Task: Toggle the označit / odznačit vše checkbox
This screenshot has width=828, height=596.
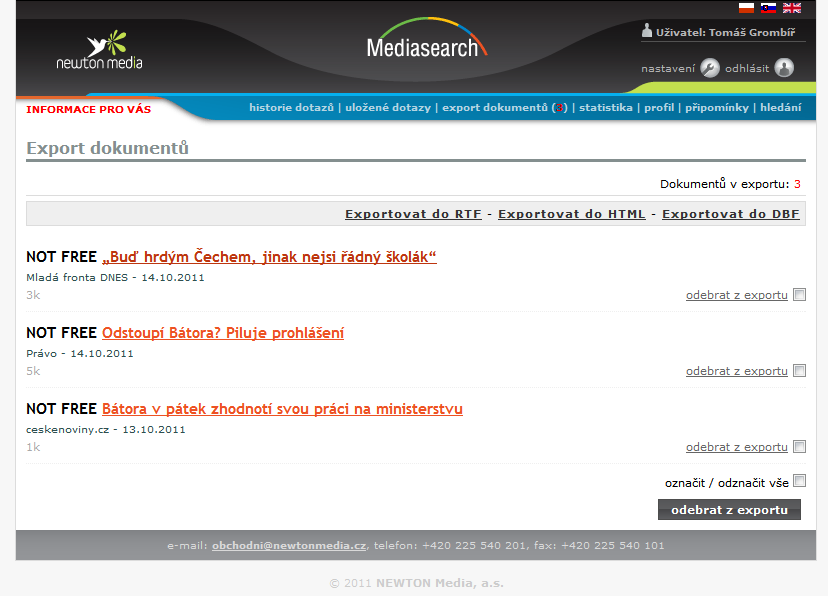Action: pyautogui.click(x=799, y=480)
